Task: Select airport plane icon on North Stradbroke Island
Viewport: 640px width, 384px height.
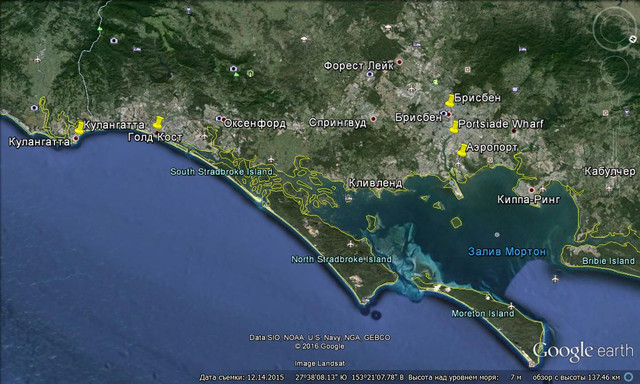Action: pos(350,244)
